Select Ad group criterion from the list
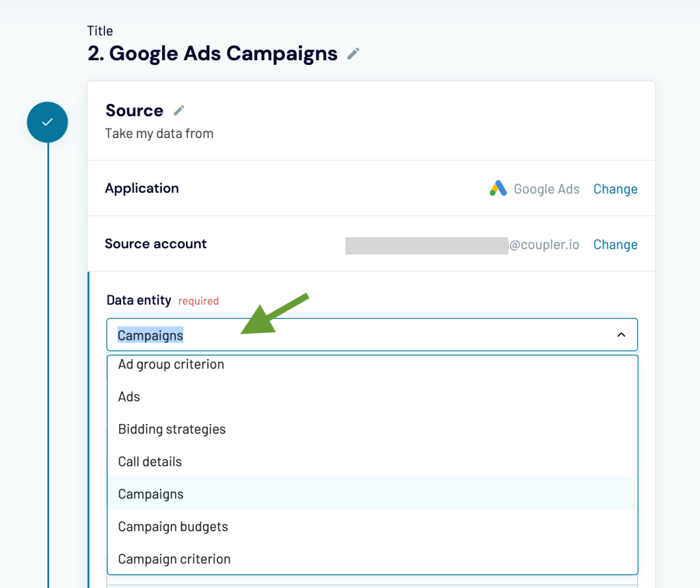This screenshot has width=700, height=588. click(171, 364)
